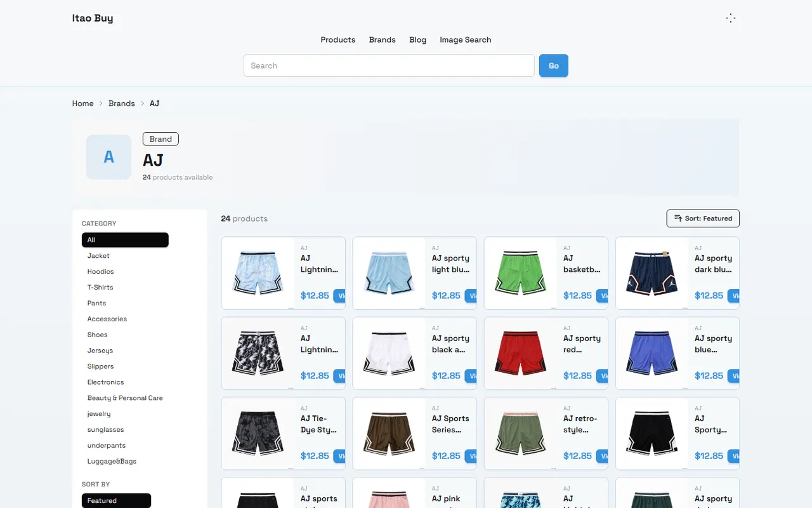
Task: Open the Brands nav item
Action: pos(383,39)
